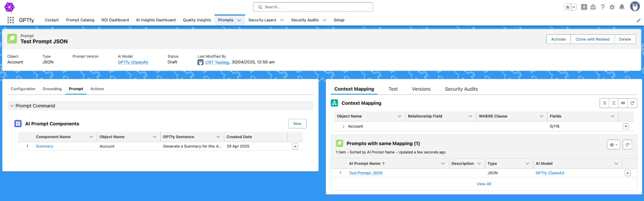Click the pencil icon to edit navigation bar

click(639, 20)
